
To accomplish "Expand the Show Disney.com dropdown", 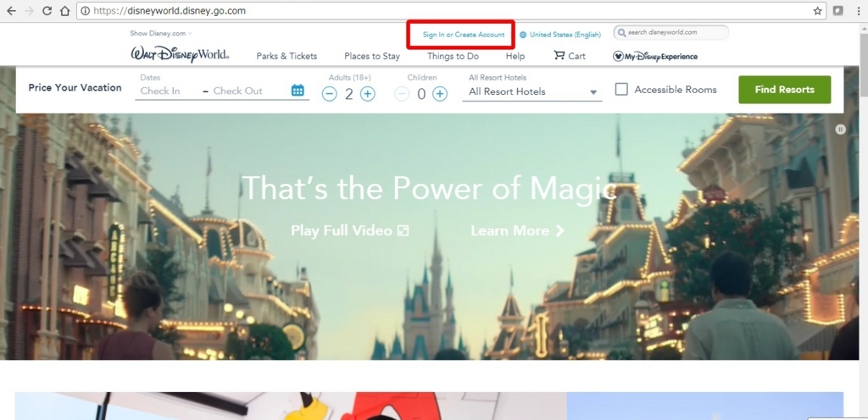I will pyautogui.click(x=161, y=33).
